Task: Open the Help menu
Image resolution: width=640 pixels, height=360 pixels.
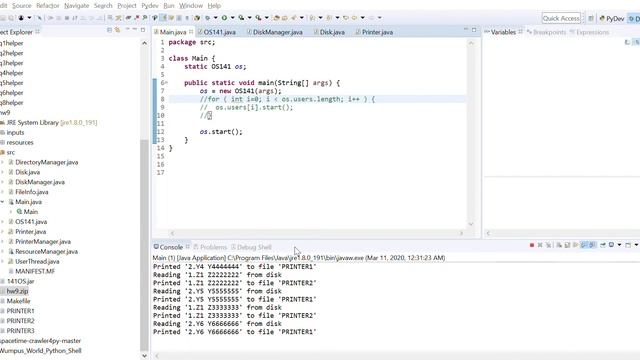Action: [214, 6]
